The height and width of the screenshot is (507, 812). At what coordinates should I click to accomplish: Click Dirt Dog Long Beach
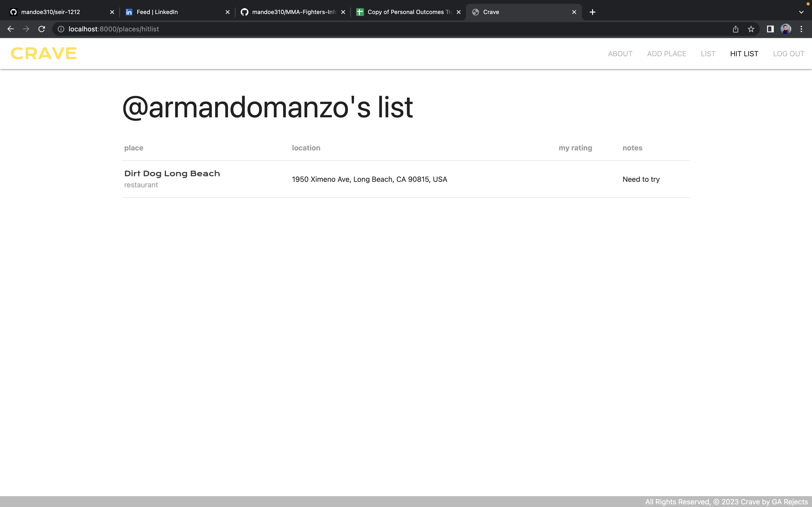[x=172, y=173]
